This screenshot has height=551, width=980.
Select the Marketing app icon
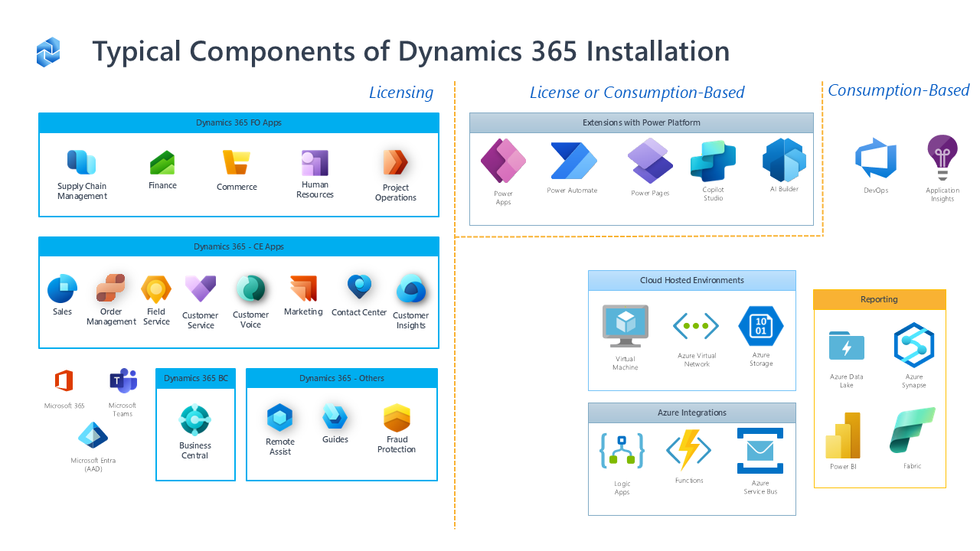point(303,289)
